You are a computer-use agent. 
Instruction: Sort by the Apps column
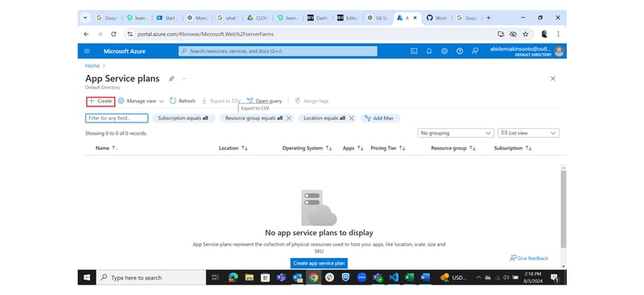[x=353, y=148]
